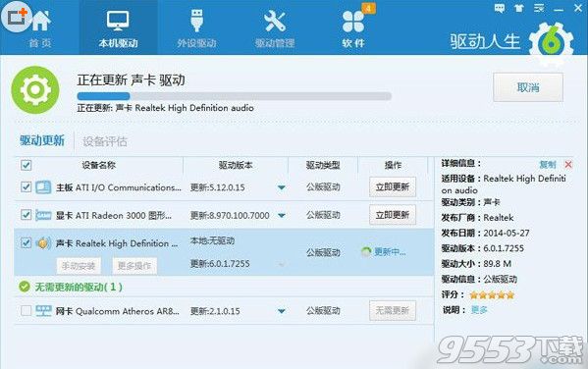Click the sound card speaker icon

[43, 243]
